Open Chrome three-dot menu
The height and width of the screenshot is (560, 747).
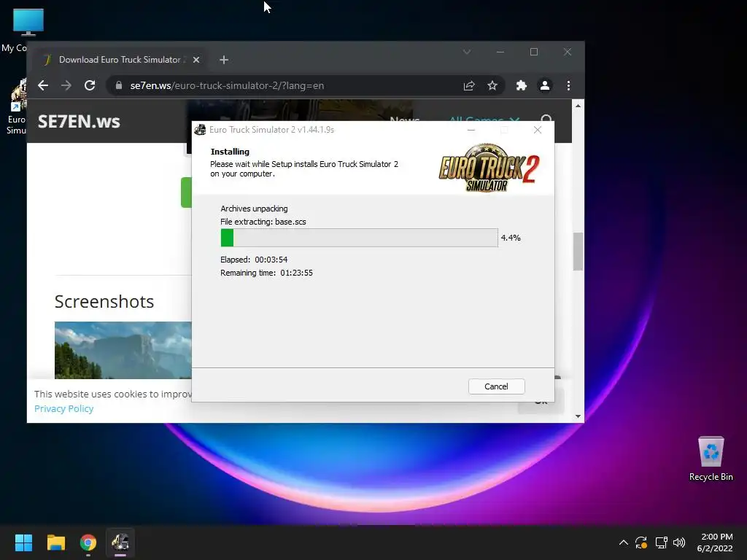click(568, 86)
